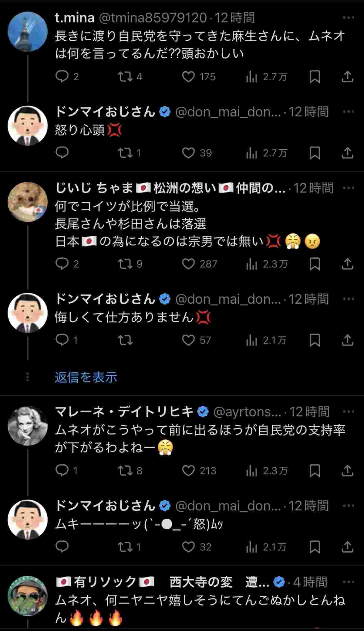
Task: View analytics on the 悔しくて仕方ありません reply
Action: (x=252, y=340)
